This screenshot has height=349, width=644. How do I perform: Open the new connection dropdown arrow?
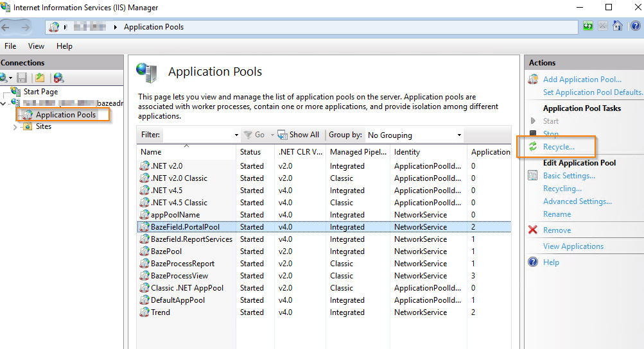tap(10, 78)
